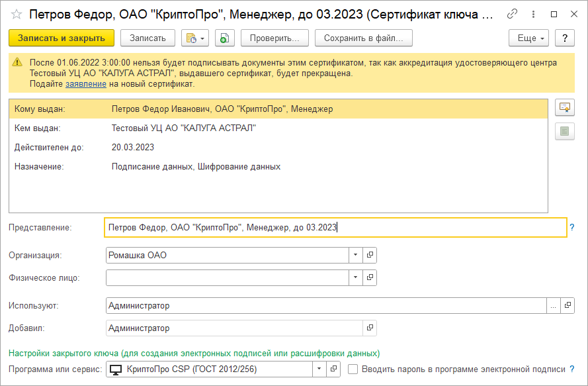Open the КриптоПро CSP program item
This screenshot has height=386, width=588.
click(x=333, y=369)
